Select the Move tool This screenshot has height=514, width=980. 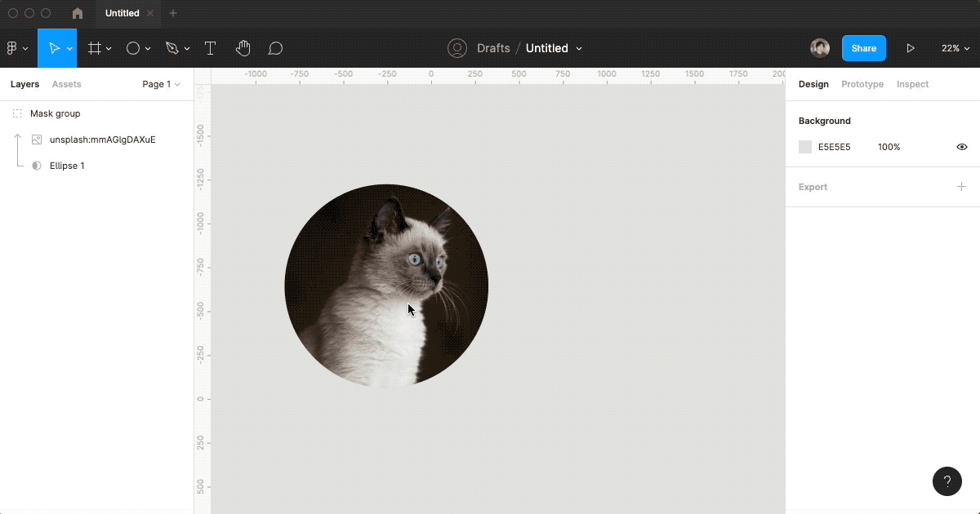pos(54,48)
